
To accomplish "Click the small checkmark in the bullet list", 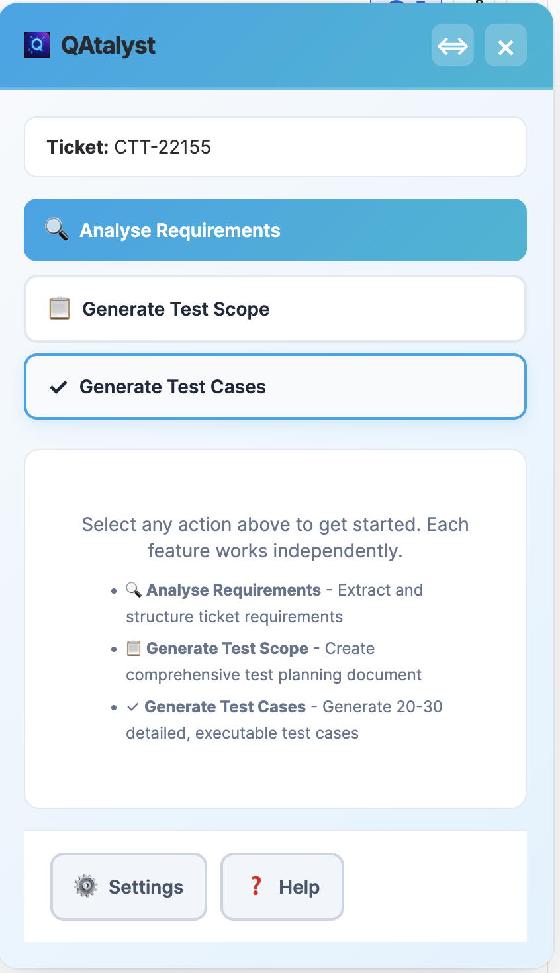I will pyautogui.click(x=133, y=707).
